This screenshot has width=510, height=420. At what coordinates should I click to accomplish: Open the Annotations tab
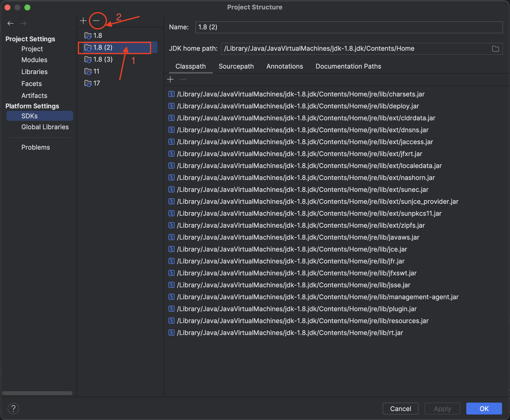coord(285,66)
